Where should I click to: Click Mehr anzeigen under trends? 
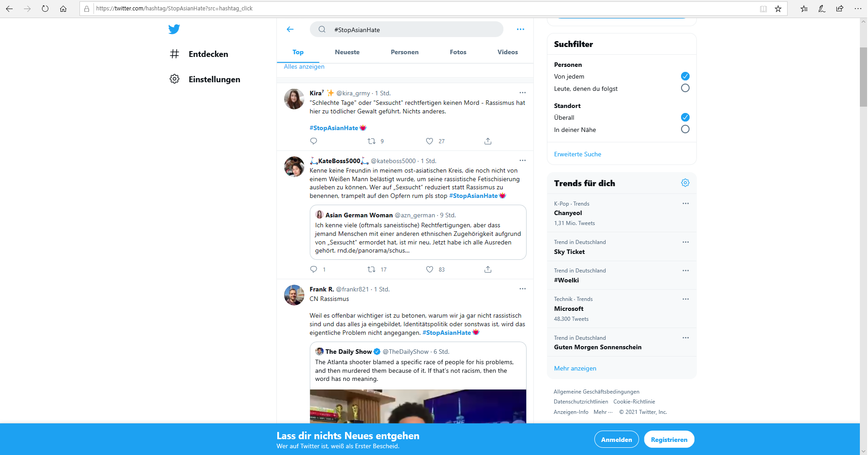(x=575, y=368)
